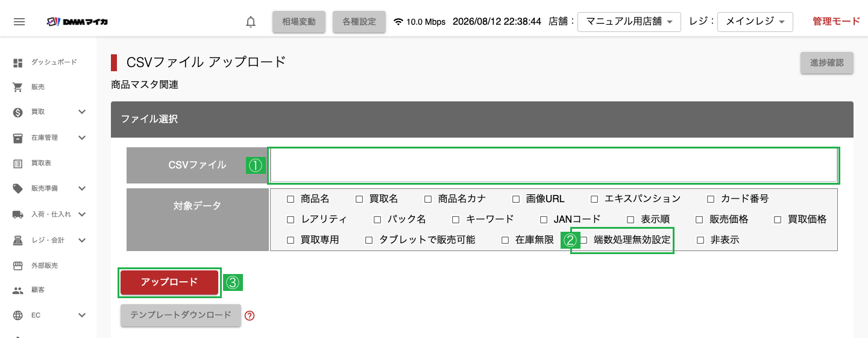Open the 店舗 store dropdown
The width and height of the screenshot is (868, 338).
[629, 22]
